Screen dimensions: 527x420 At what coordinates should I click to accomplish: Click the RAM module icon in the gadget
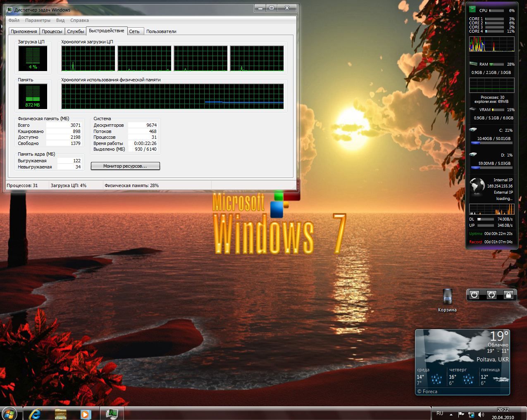(x=473, y=64)
